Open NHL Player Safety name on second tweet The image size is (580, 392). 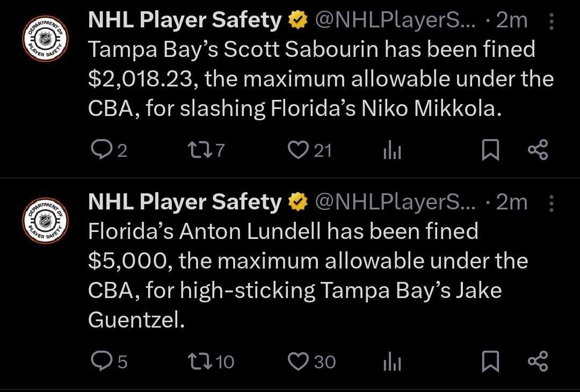point(184,202)
